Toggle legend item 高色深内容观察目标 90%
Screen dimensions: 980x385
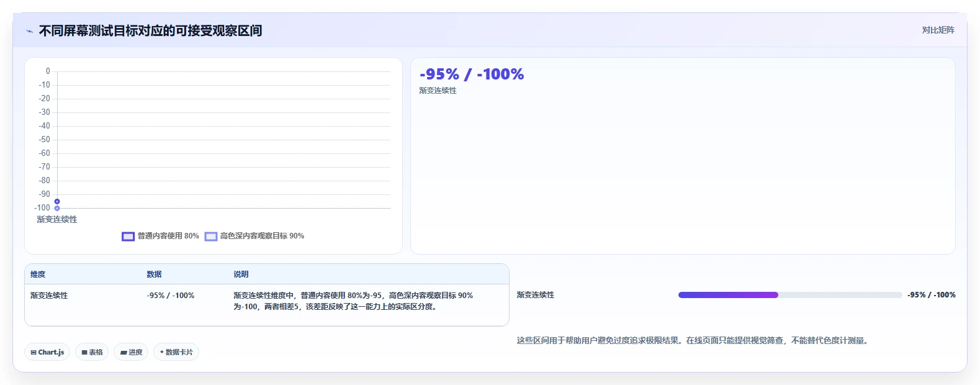click(x=254, y=236)
